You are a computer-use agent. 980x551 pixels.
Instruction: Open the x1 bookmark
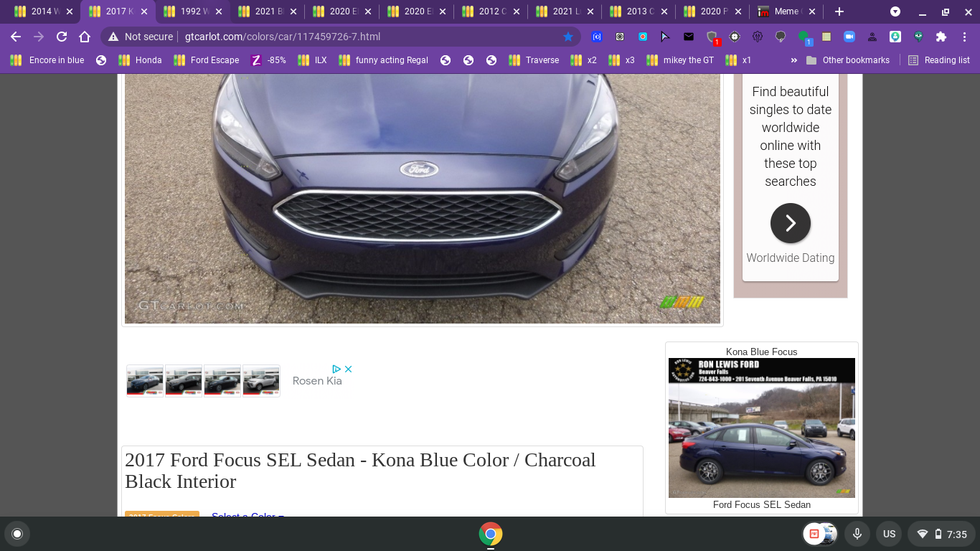click(738, 60)
